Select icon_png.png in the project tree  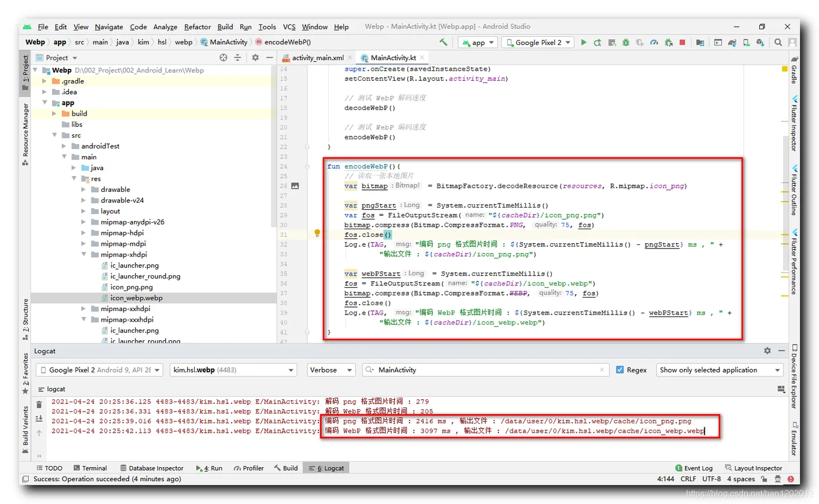131,287
